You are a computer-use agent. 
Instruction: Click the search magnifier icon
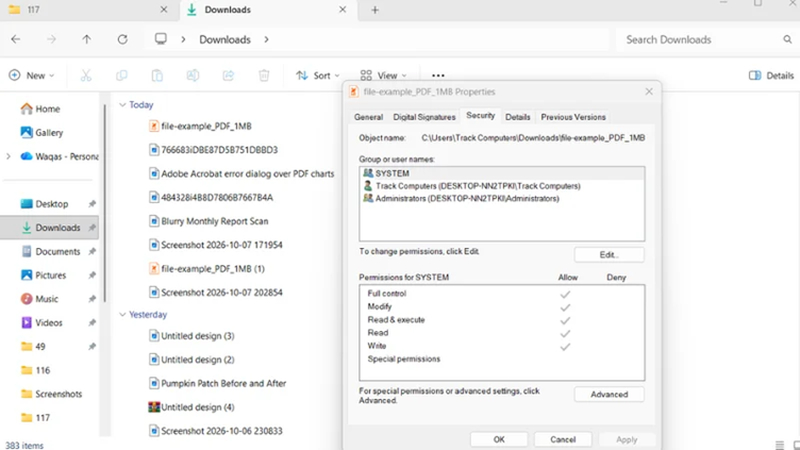(x=787, y=39)
